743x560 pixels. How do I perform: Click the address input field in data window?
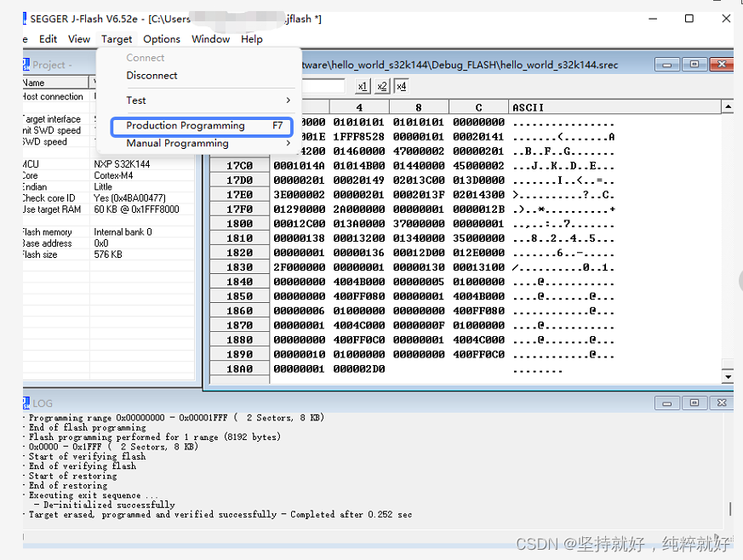coord(323,86)
